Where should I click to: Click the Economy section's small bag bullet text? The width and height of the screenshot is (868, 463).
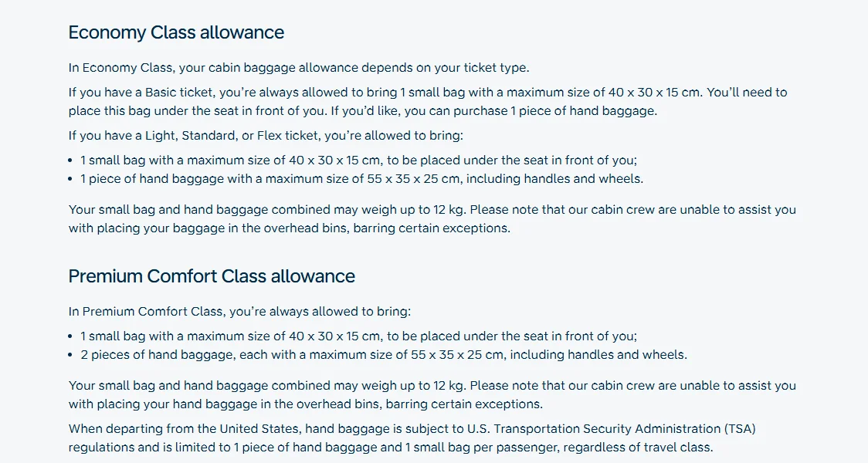click(x=359, y=161)
